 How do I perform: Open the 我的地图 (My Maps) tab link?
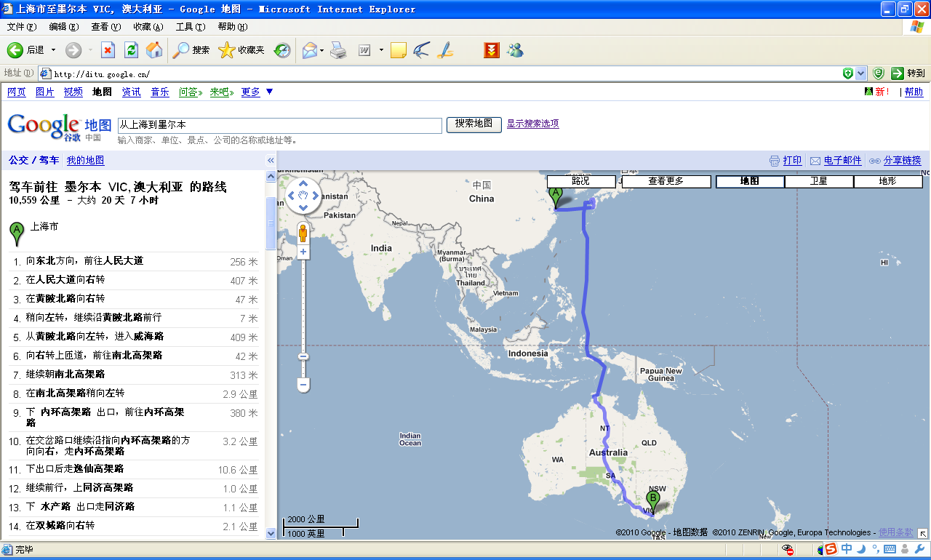85,161
